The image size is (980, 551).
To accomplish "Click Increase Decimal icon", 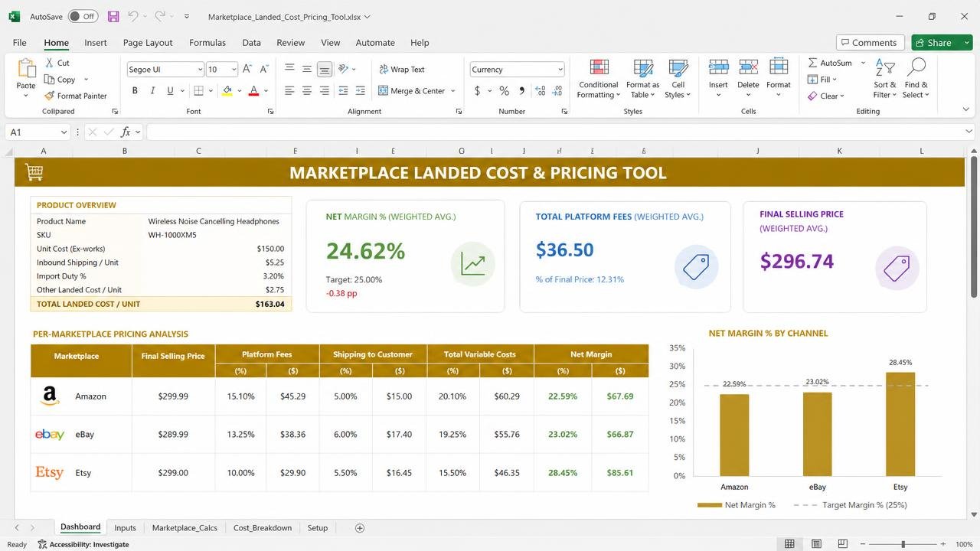I will [541, 90].
